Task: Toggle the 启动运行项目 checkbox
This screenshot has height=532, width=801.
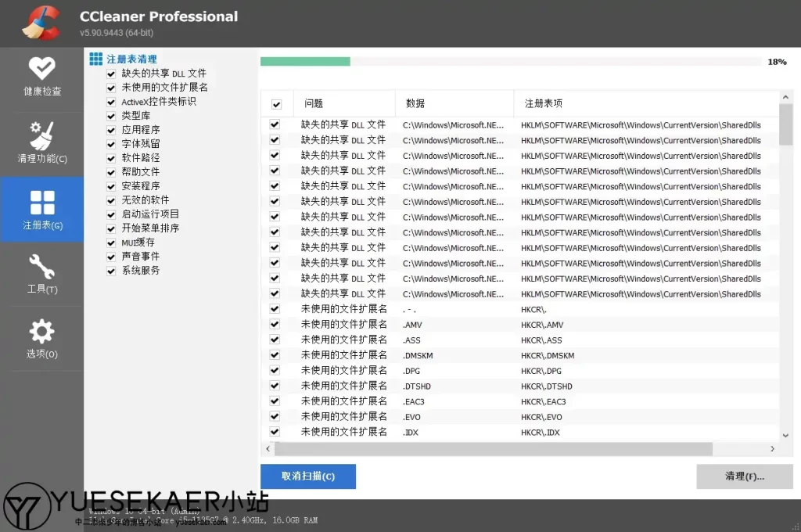Action: pyautogui.click(x=111, y=214)
